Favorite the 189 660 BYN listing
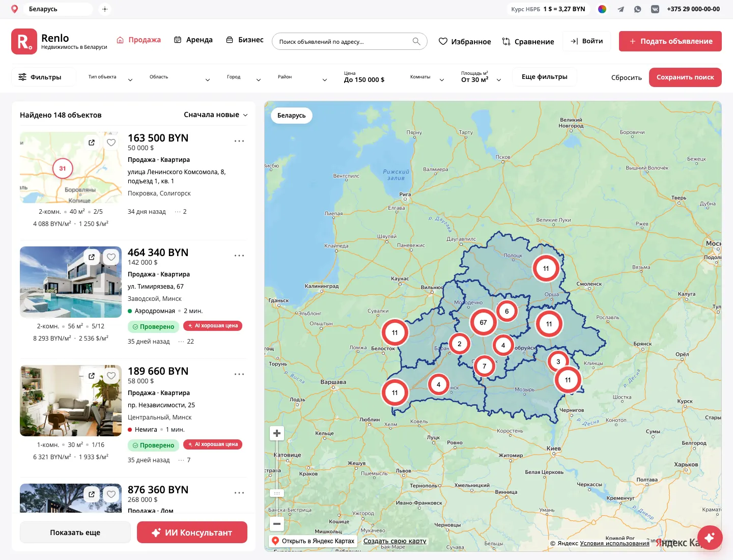733x560 pixels. 111,376
